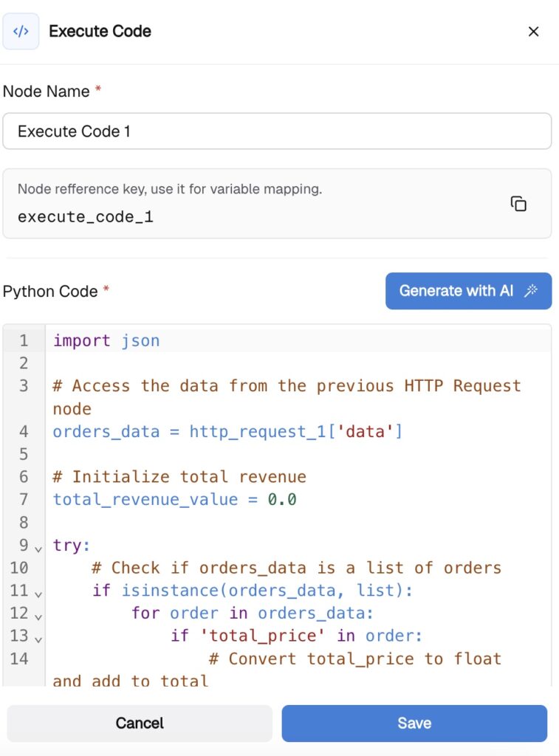This screenshot has width=559, height=756.
Task: Collapse the for loop on line 12
Action: coord(38,615)
